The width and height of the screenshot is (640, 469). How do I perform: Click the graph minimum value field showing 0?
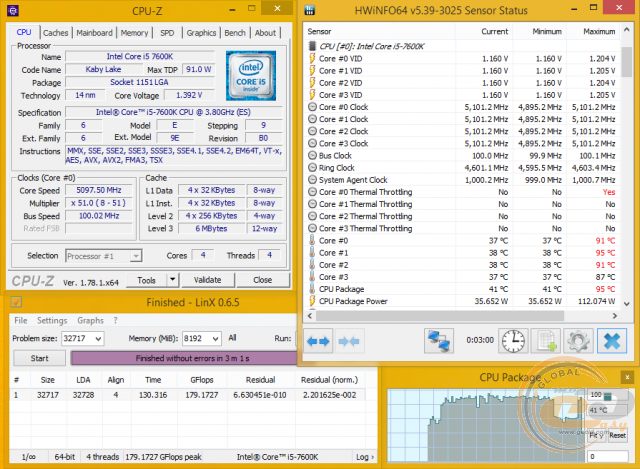coord(607,456)
